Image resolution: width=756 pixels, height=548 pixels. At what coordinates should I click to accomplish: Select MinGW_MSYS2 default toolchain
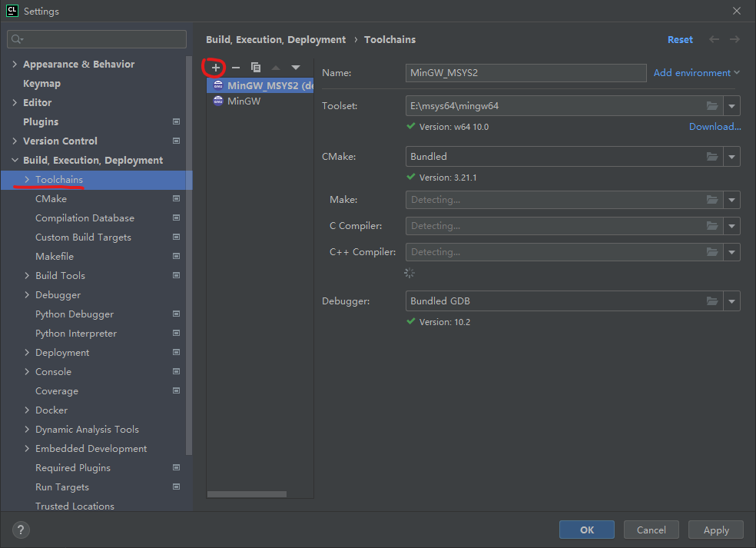point(260,85)
